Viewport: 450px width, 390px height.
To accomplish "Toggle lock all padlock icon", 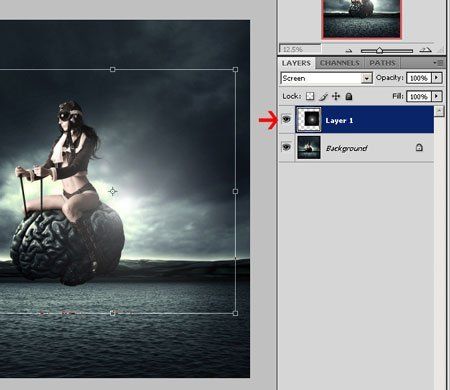I will [349, 96].
